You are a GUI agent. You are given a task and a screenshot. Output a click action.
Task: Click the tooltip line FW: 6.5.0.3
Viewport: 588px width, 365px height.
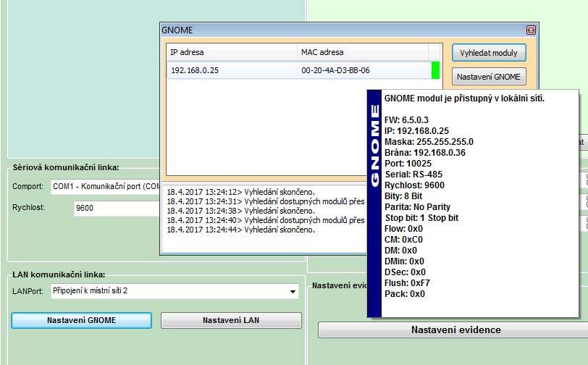click(x=406, y=120)
